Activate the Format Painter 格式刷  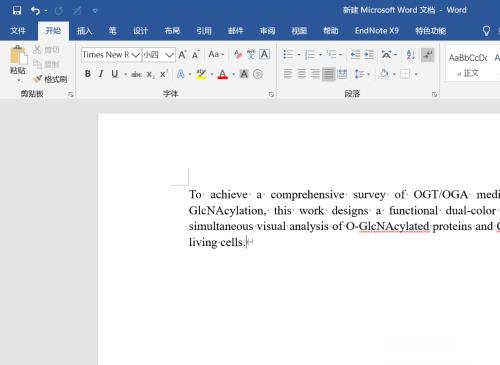tap(50, 79)
